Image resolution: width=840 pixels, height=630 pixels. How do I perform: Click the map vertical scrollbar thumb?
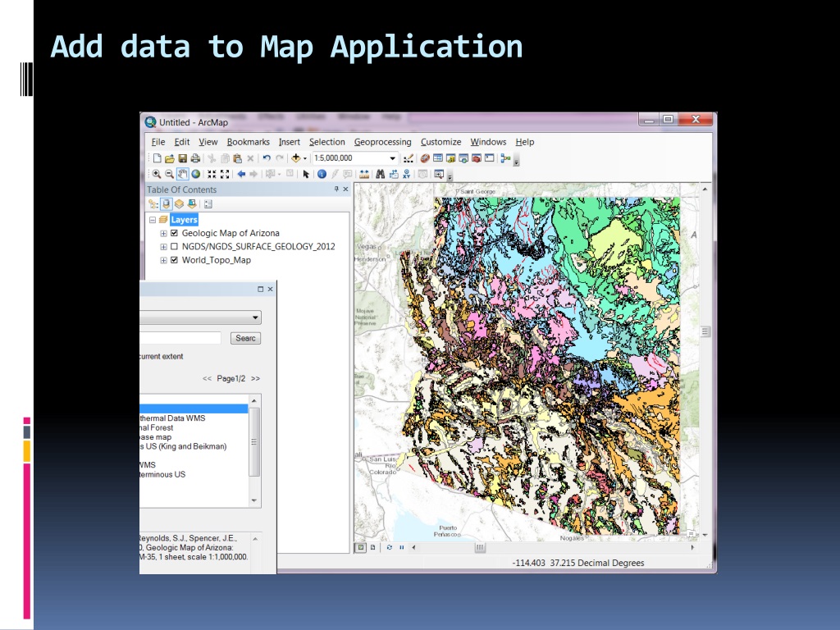705,332
